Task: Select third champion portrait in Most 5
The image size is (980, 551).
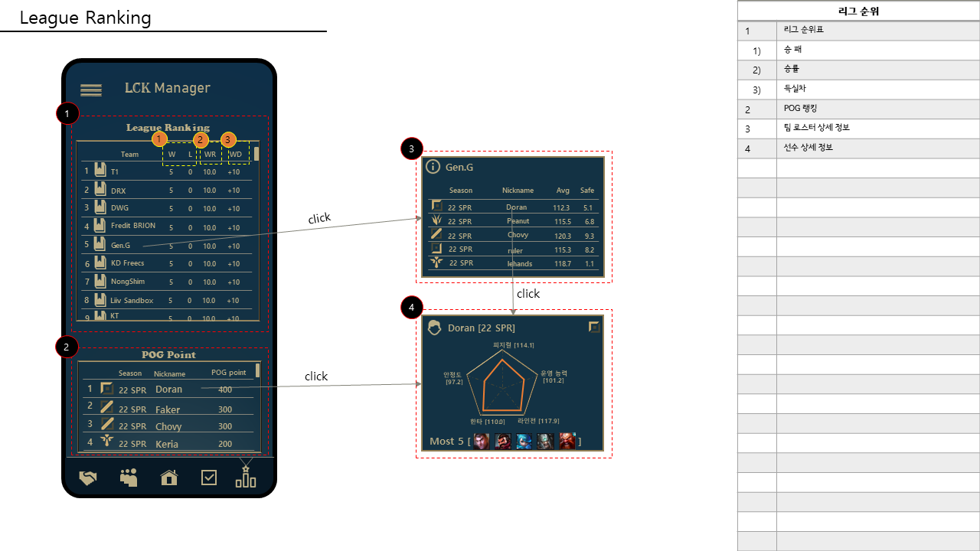Action: point(524,441)
